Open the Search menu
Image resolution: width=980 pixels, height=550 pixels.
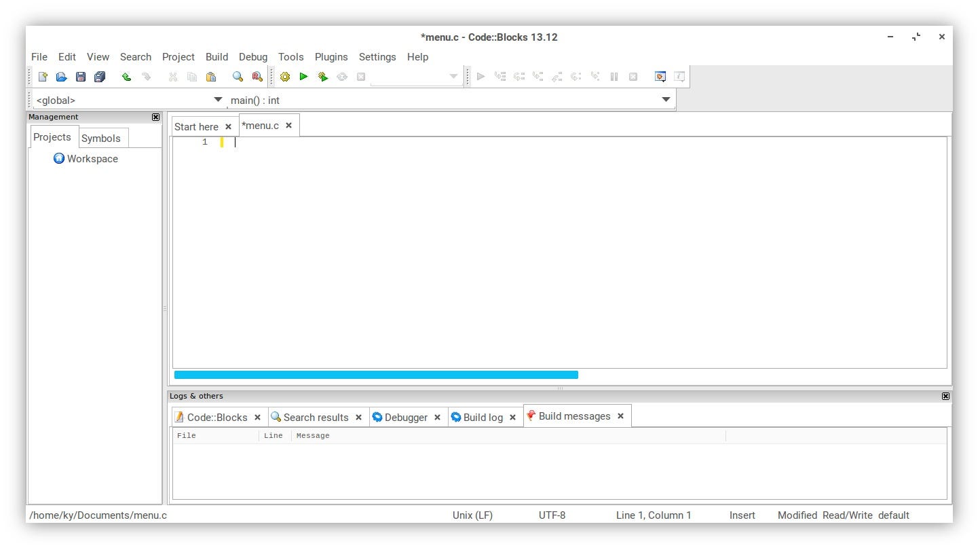click(x=136, y=57)
